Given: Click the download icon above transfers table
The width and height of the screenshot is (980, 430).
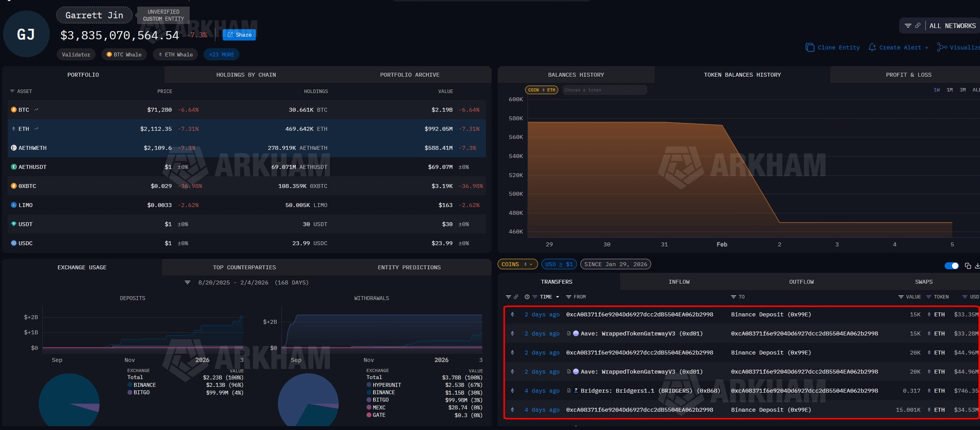Looking at the screenshot, I should [977, 266].
